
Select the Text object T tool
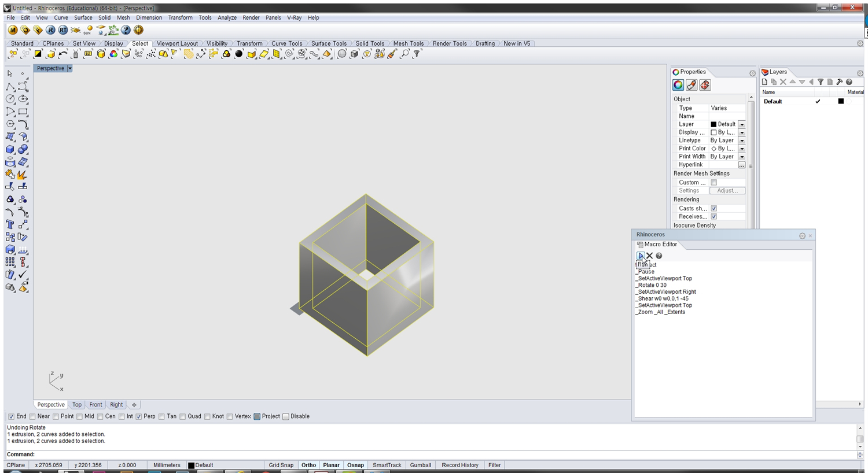click(x=10, y=224)
